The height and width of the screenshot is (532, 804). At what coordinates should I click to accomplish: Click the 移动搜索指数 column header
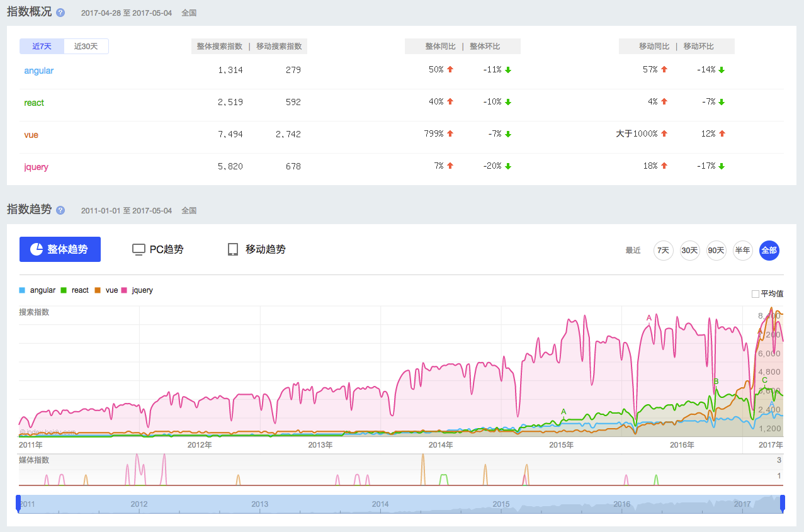coord(279,46)
